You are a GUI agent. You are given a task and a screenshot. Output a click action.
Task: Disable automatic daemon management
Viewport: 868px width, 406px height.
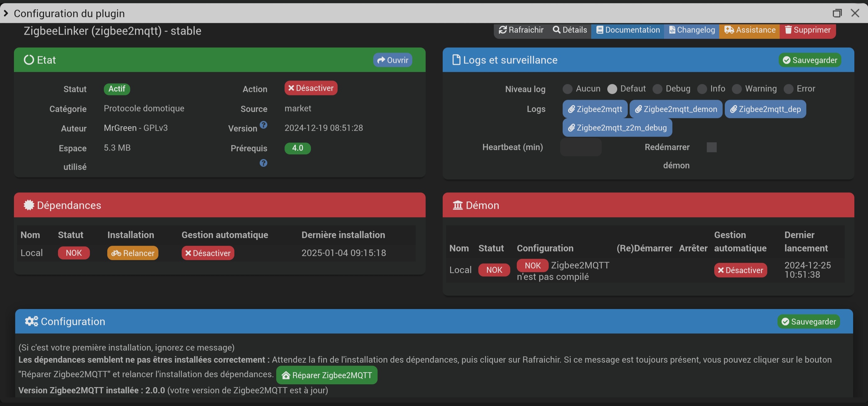741,270
